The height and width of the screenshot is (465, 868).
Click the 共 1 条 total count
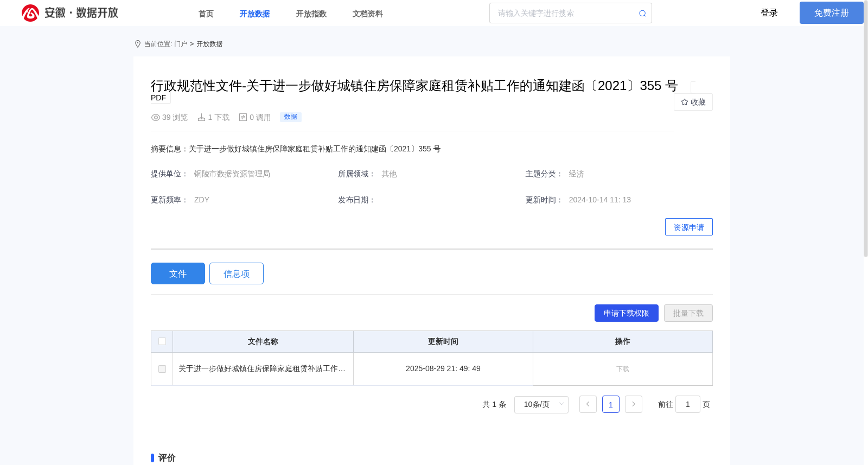click(494, 404)
